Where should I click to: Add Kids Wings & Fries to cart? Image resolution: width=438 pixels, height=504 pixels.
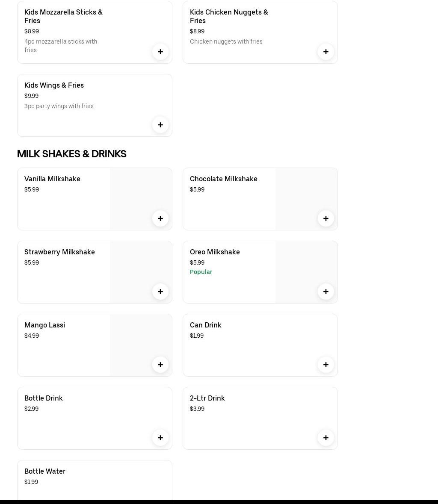[x=160, y=125]
